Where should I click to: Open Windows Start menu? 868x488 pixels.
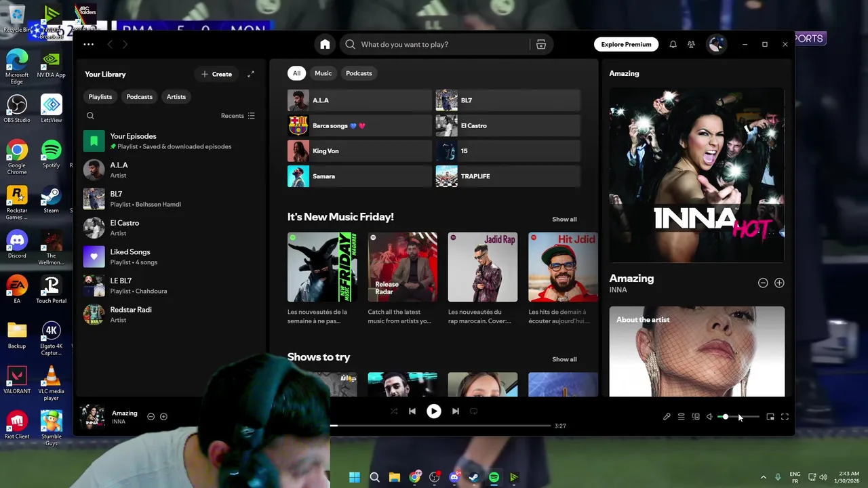(355, 477)
